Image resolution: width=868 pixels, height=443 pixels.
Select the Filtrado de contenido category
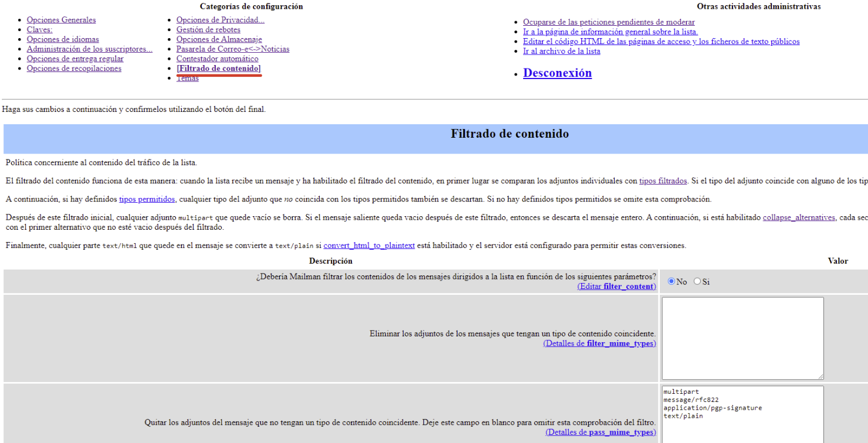coord(219,69)
